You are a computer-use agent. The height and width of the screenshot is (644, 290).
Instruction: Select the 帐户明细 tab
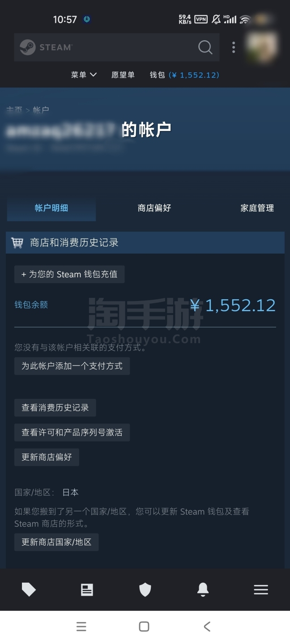pyautogui.click(x=51, y=208)
